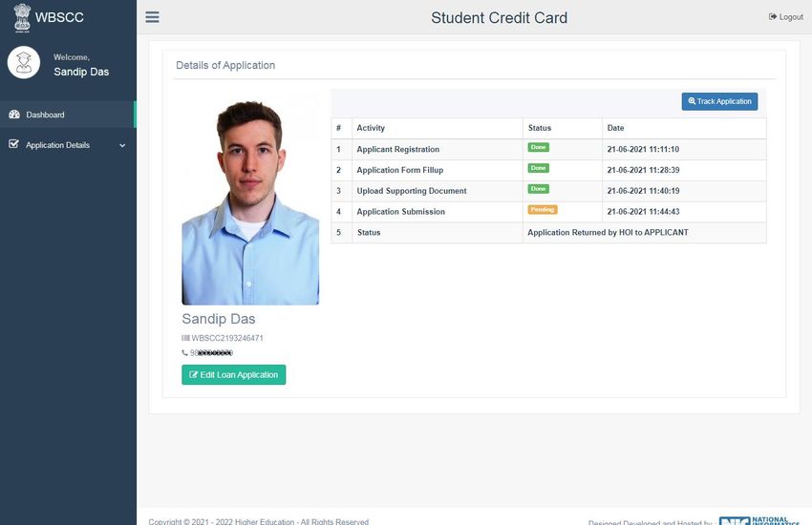The image size is (812, 525).
Task: Expand the Application Details menu chevron
Action: coord(122,146)
